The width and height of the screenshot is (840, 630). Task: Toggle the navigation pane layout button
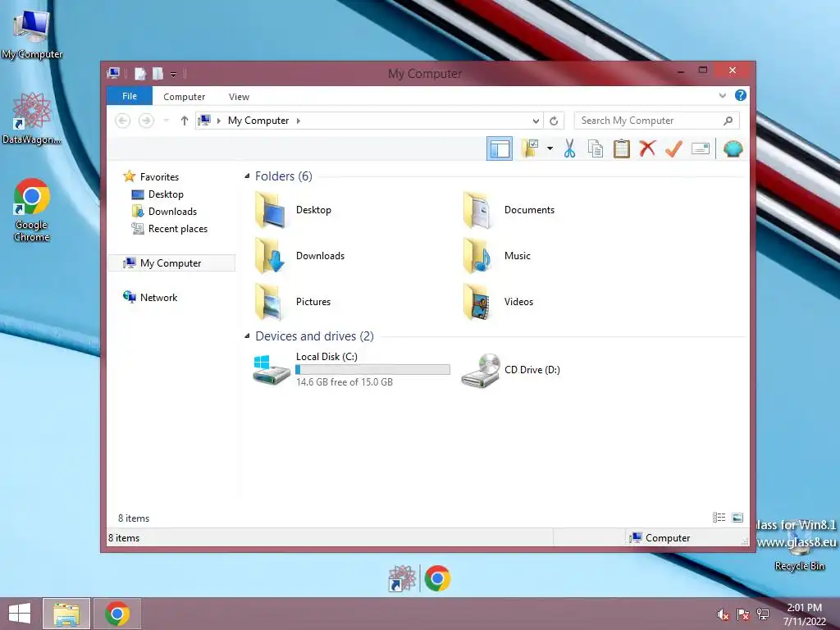500,149
